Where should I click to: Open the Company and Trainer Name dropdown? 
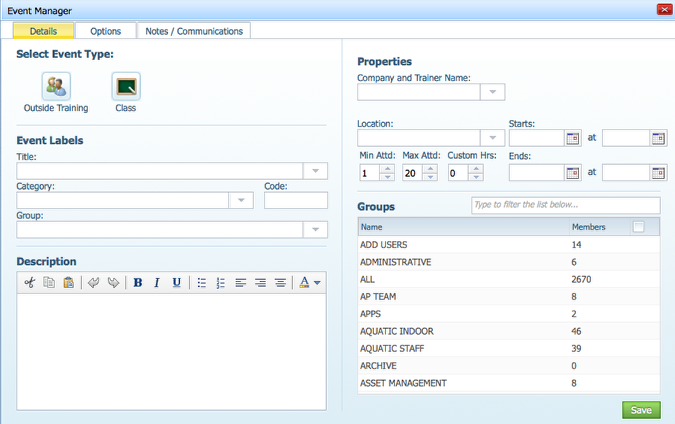pos(492,92)
